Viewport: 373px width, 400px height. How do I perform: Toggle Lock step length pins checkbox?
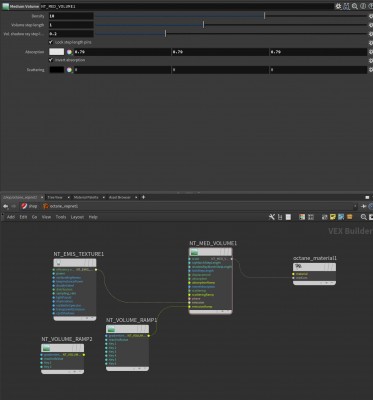(51, 42)
